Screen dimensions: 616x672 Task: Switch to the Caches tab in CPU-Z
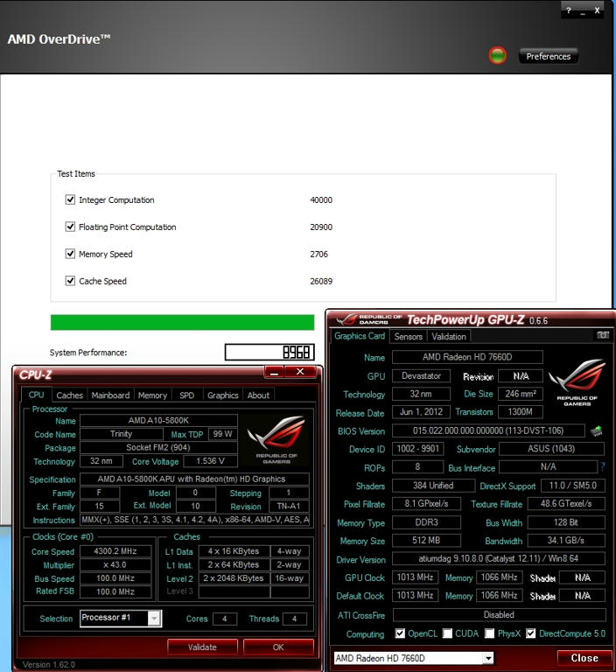click(x=69, y=395)
